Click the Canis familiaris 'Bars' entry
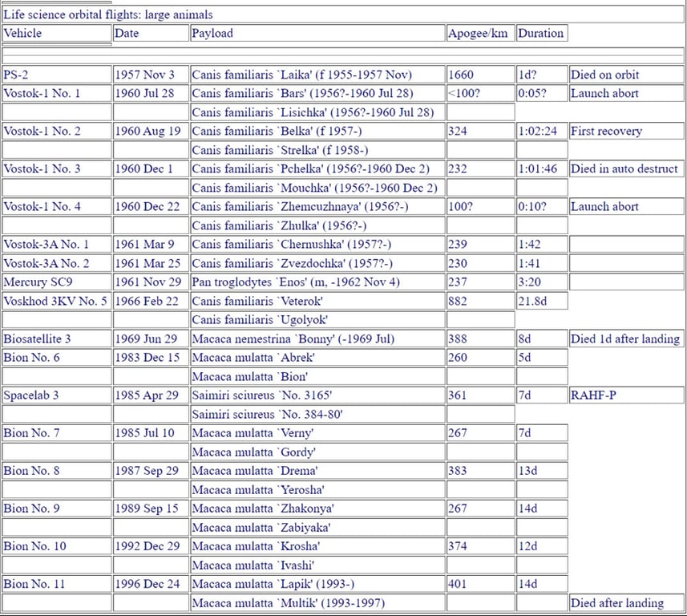This screenshot has width=687, height=616. pos(317,93)
